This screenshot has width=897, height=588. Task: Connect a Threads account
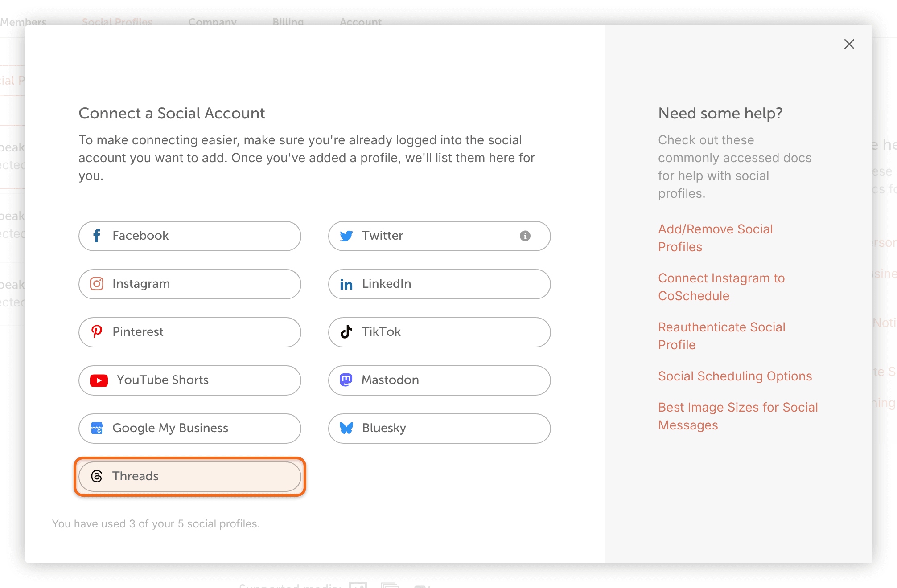pos(190,477)
